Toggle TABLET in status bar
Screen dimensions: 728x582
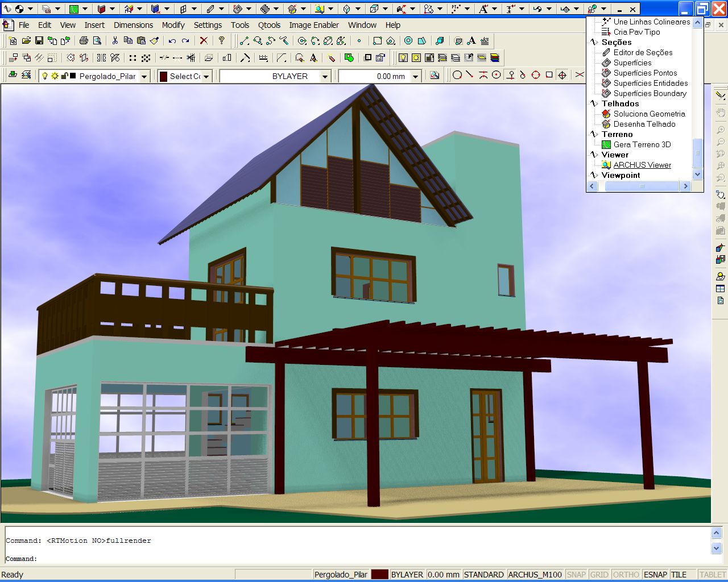pos(713,575)
